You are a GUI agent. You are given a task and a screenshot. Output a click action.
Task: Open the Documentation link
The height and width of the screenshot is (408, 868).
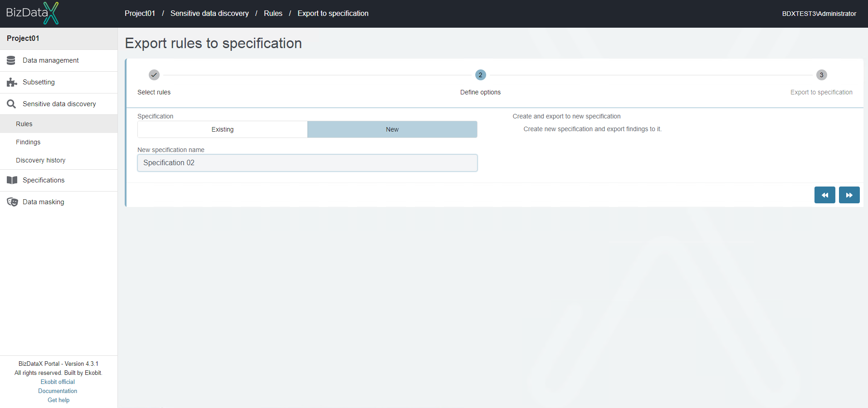tap(58, 391)
